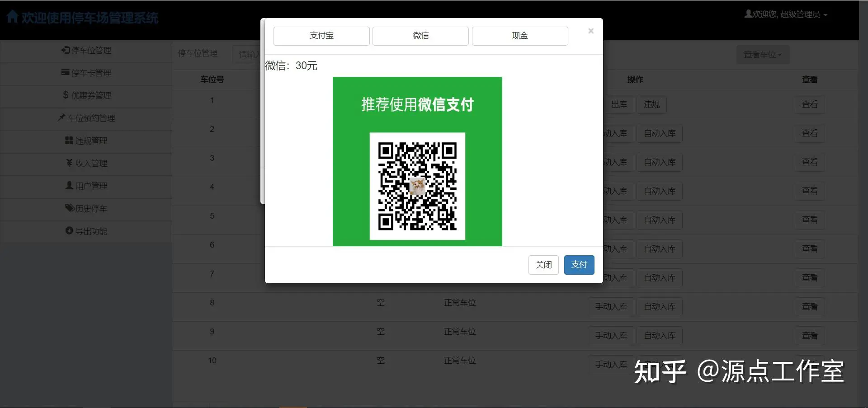Viewport: 868px width, 408px height.
Task: Select the 现金 payment tab
Action: pos(520,36)
